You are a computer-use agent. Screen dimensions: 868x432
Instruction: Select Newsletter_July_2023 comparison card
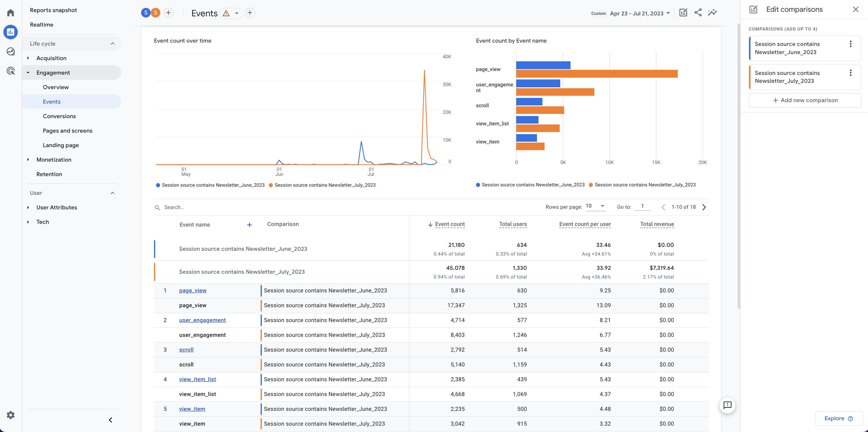click(805, 77)
